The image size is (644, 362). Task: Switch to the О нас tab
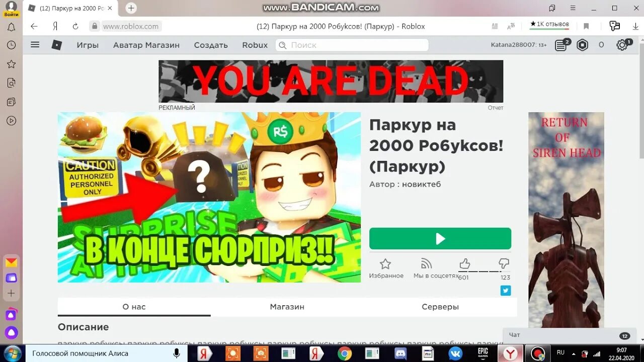tap(134, 307)
